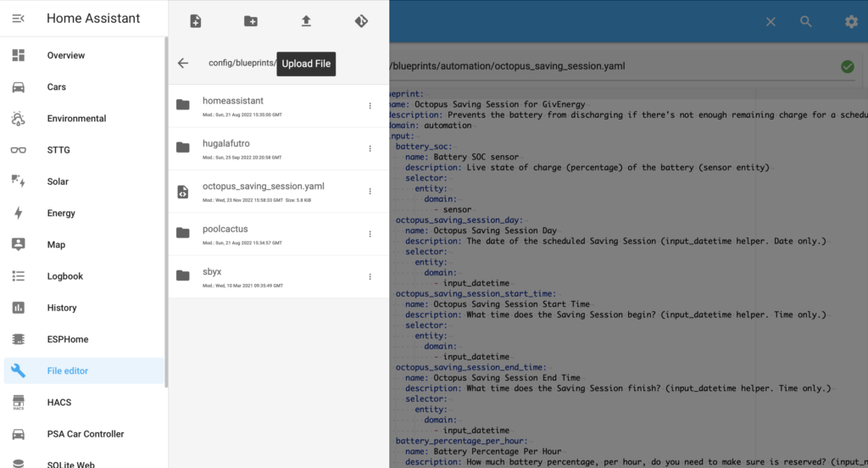Screen dimensions: 868x468
Task: Open the sbyx folder
Action: coord(278,276)
